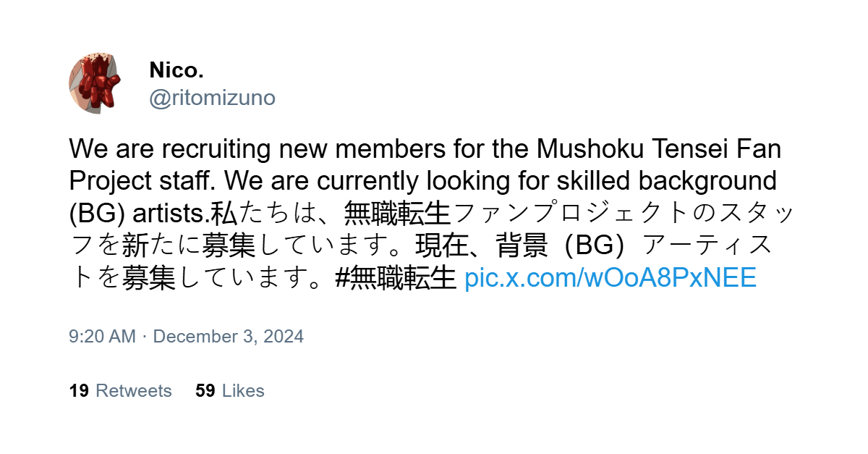
Task: Click the text "(BG) artists"
Action: (139, 214)
